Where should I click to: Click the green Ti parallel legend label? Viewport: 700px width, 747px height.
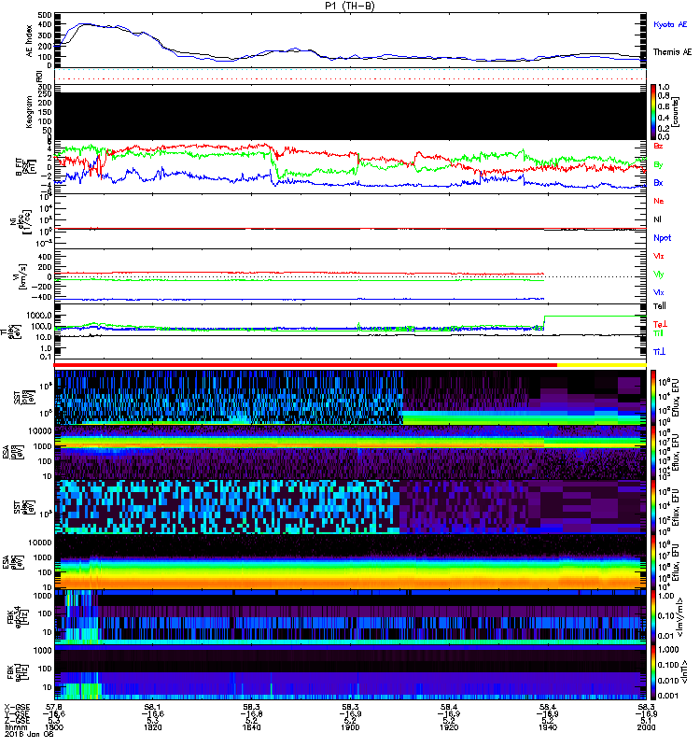point(658,333)
